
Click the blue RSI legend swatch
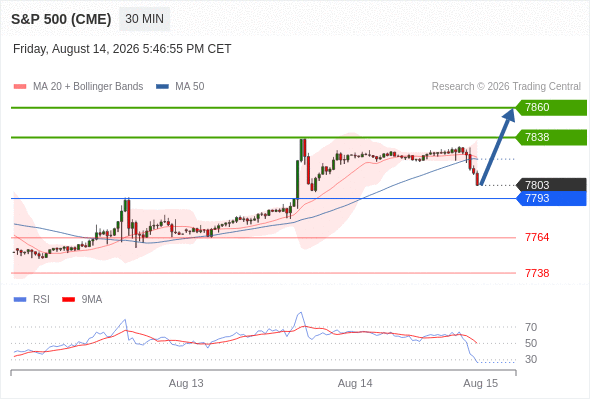(20, 300)
